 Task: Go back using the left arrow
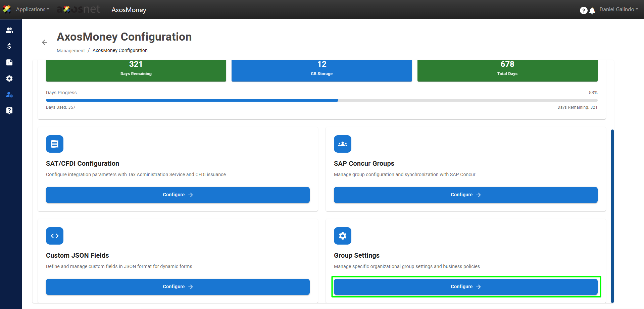click(45, 42)
